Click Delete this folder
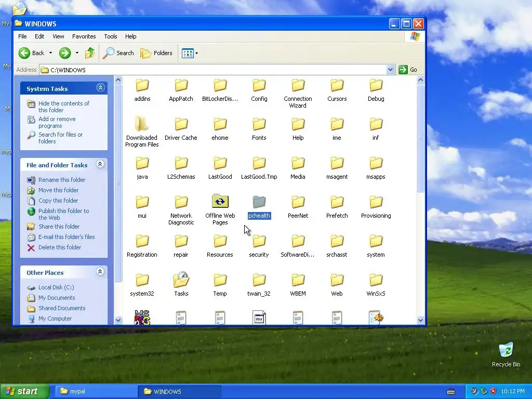Screen dimensions: 532x399 pos(60,247)
